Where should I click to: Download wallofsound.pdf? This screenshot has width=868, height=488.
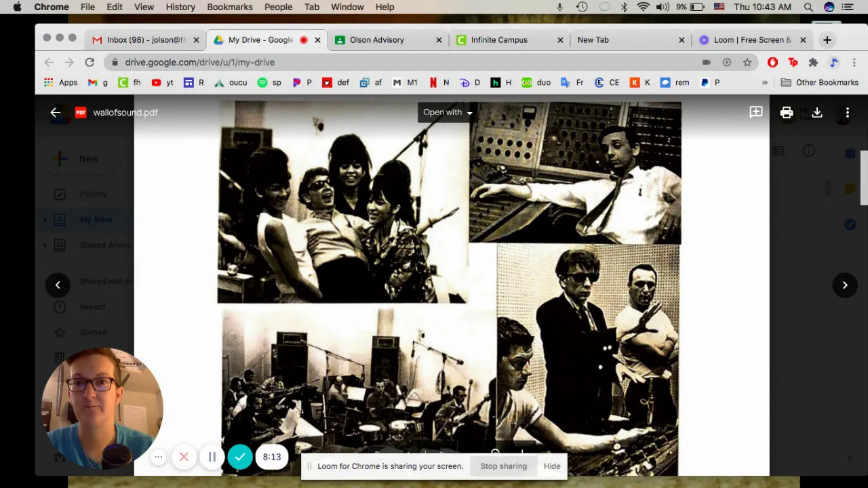coord(817,113)
